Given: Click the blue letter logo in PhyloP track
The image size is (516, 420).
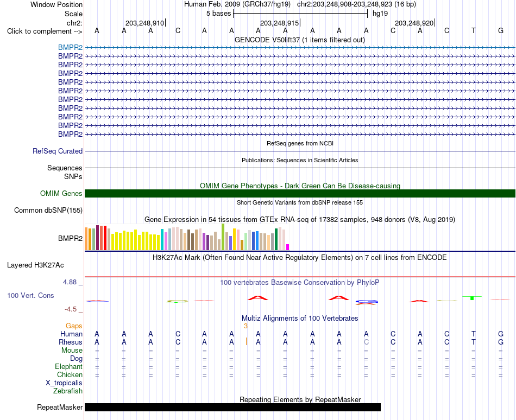Looking at the screenshot, I should (366, 301).
